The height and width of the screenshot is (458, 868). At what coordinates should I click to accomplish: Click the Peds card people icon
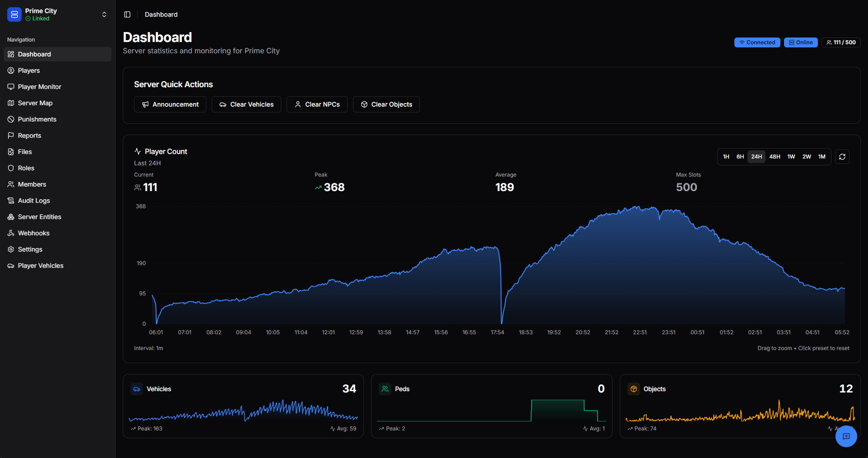pos(385,389)
